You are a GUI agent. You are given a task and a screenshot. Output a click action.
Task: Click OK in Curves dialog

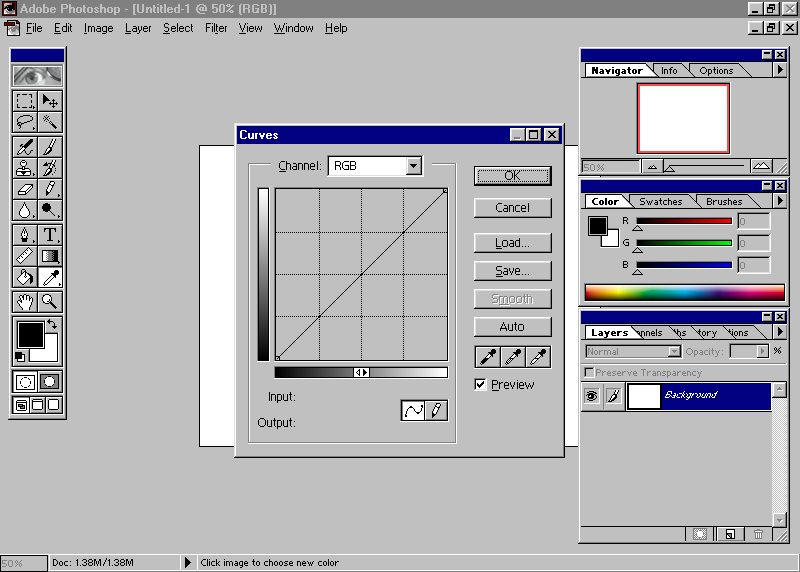point(512,176)
